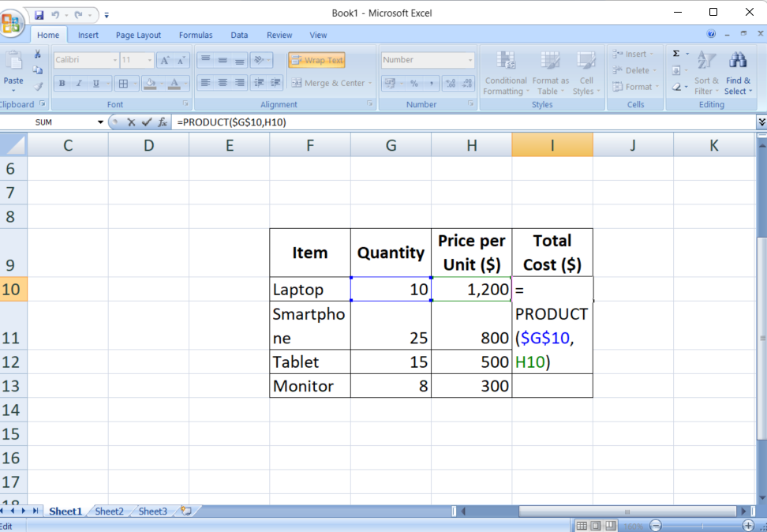Image resolution: width=767 pixels, height=532 pixels.
Task: Cancel formula entry with X icon
Action: coord(131,122)
